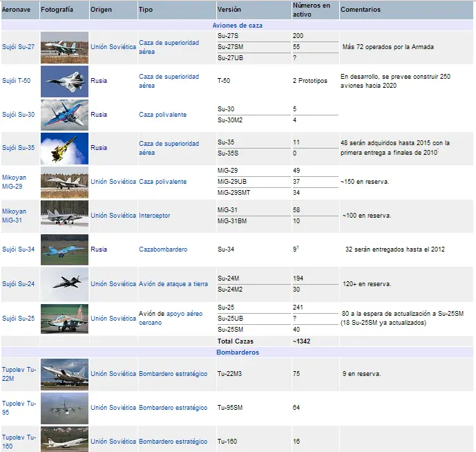Follow the Cazabombardero type link

point(163,249)
